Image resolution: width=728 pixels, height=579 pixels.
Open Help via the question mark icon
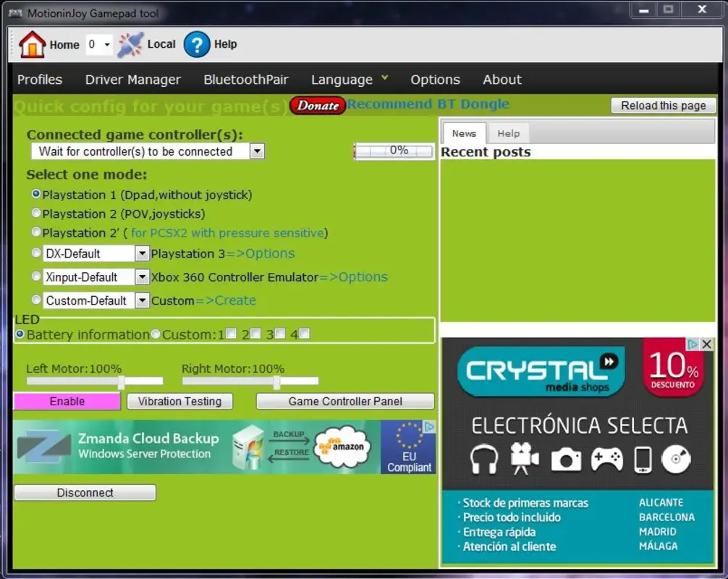point(197,45)
